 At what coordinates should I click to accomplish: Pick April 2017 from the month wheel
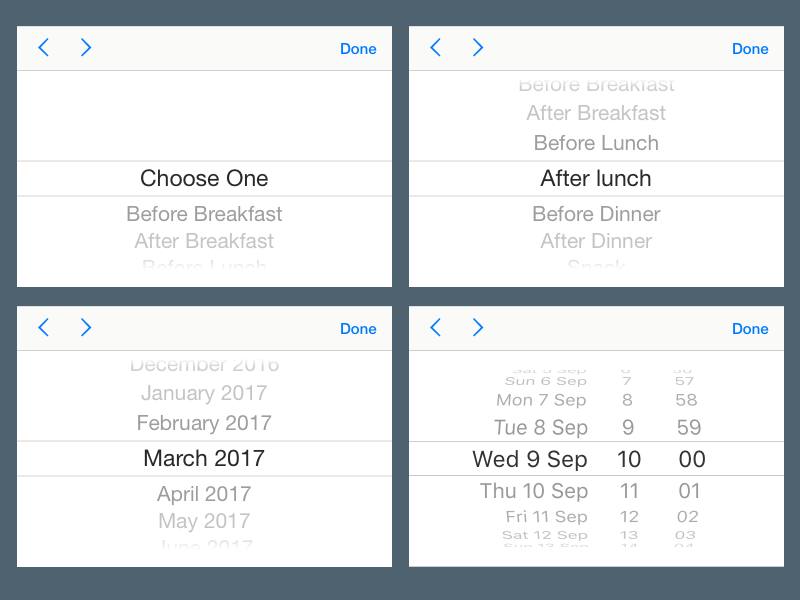[204, 494]
